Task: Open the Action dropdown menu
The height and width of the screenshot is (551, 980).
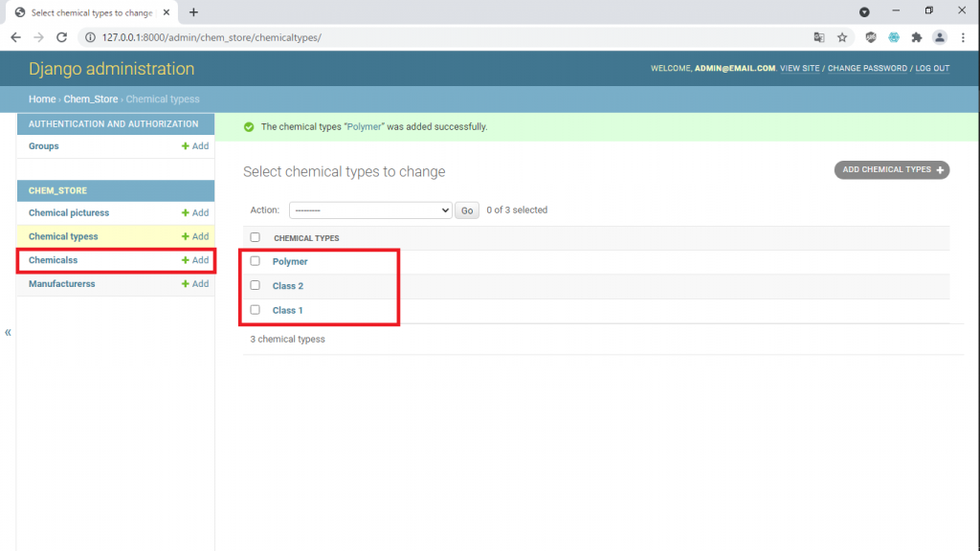Action: (x=369, y=210)
